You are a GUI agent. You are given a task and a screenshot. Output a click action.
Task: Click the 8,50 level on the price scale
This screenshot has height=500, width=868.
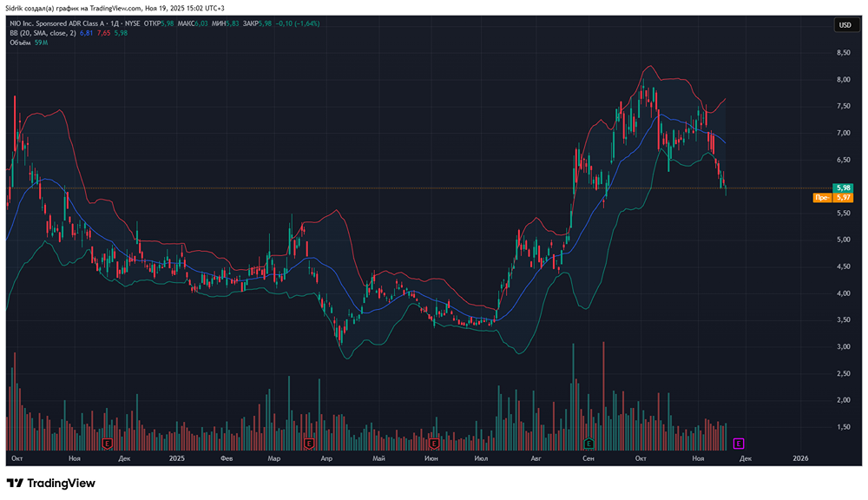point(841,53)
